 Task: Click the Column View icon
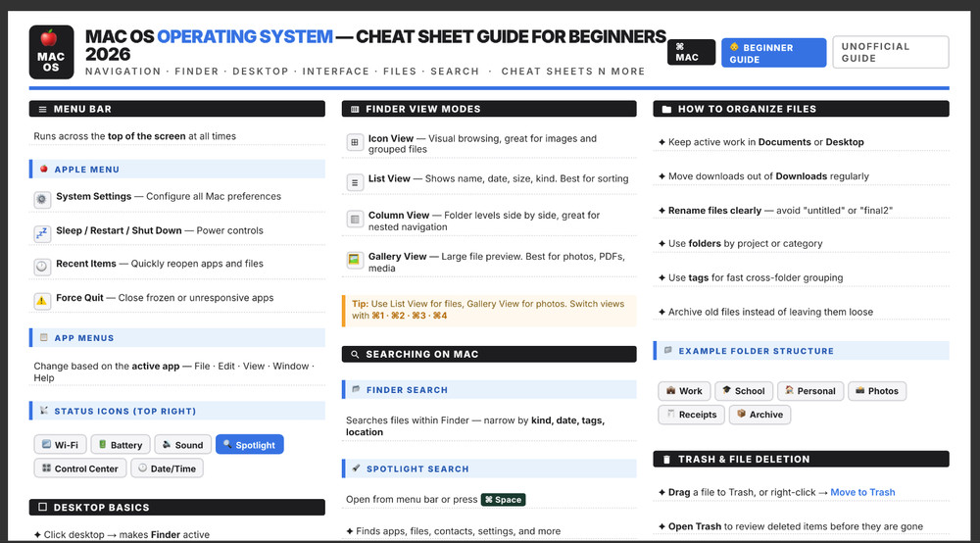pyautogui.click(x=355, y=220)
